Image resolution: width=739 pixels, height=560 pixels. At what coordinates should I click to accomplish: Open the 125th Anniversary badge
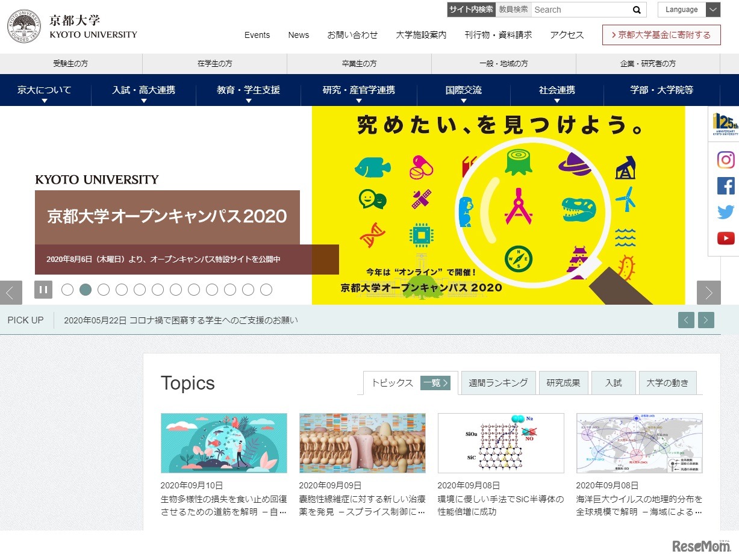[x=725, y=125]
